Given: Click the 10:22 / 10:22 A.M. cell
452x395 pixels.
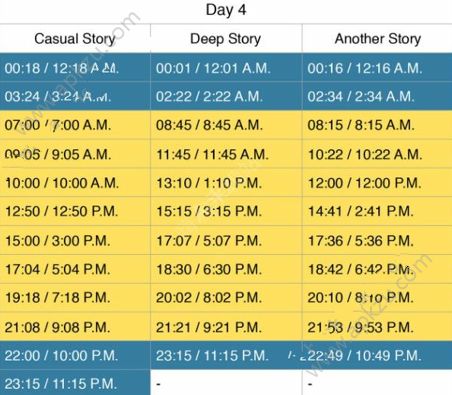Looking at the screenshot, I should 377,154.
